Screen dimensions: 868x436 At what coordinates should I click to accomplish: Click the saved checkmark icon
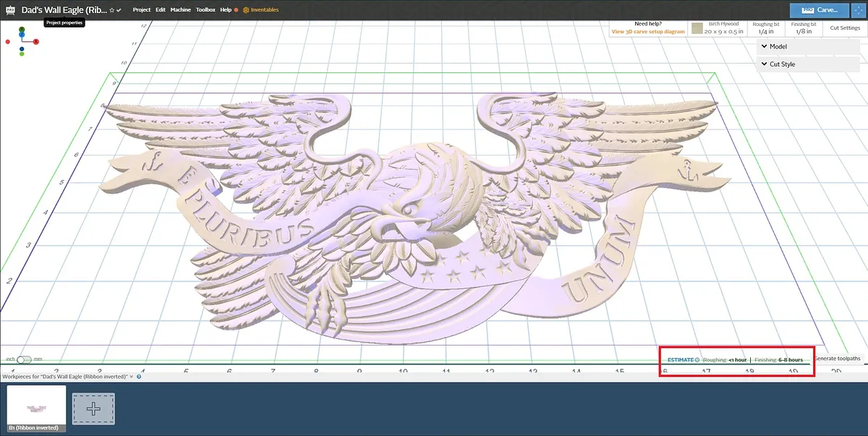(x=119, y=10)
